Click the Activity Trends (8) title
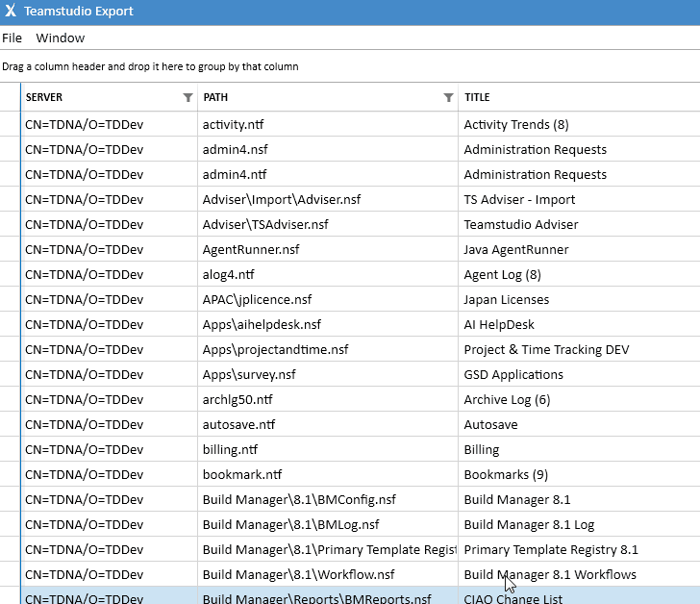The image size is (700, 604). (x=516, y=124)
